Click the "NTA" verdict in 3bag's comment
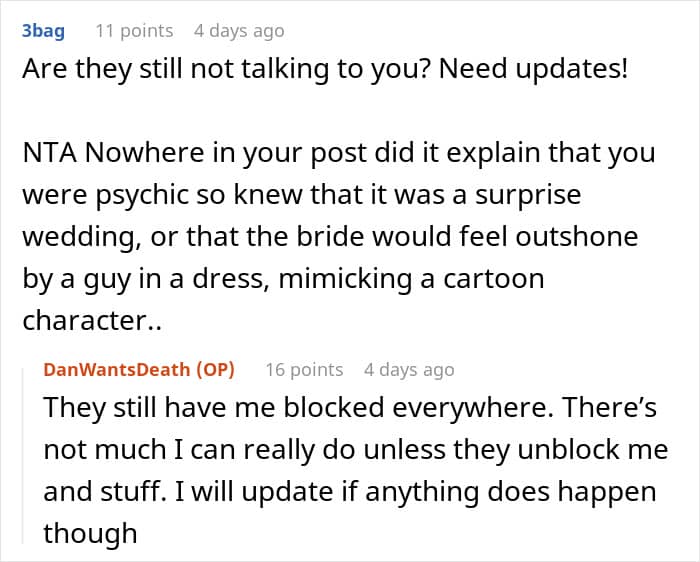Screen dimensions: 700x562 (x=45, y=154)
